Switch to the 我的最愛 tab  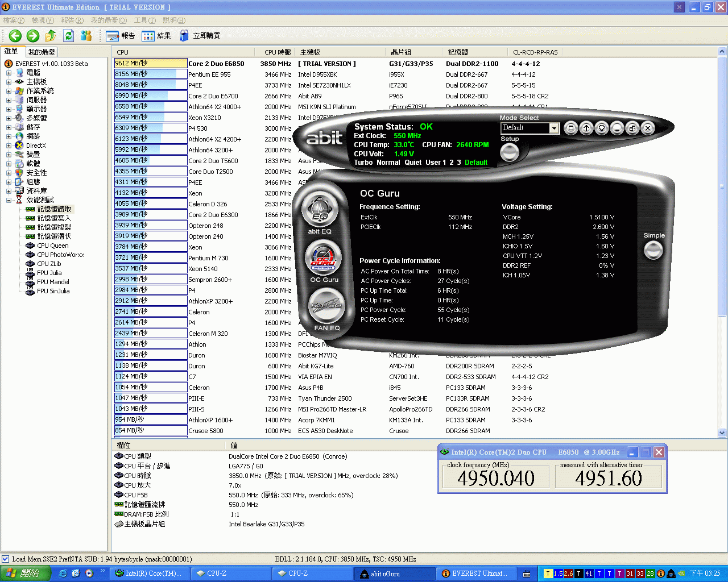pyautogui.click(x=42, y=52)
